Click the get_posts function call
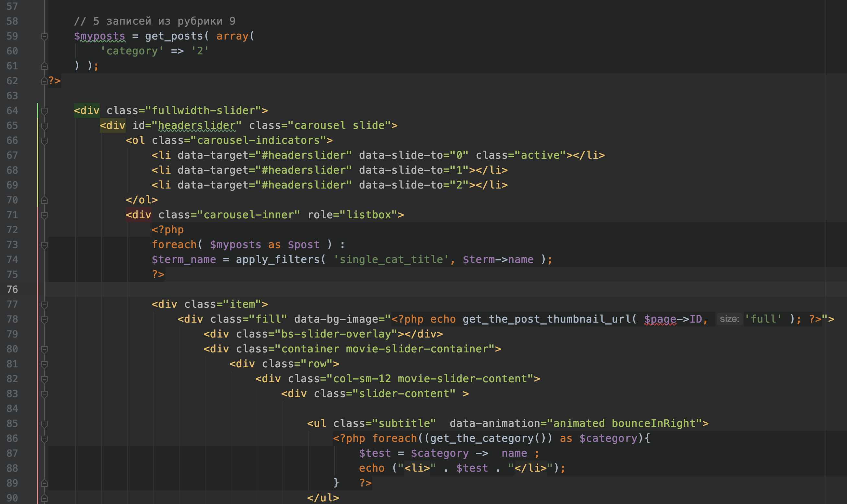The width and height of the screenshot is (847, 504). pos(174,36)
